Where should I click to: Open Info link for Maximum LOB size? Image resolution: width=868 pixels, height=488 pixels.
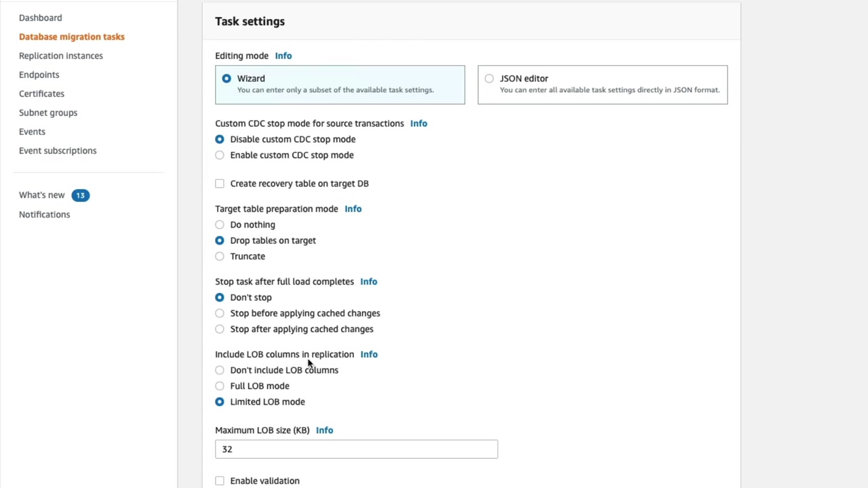tap(324, 430)
